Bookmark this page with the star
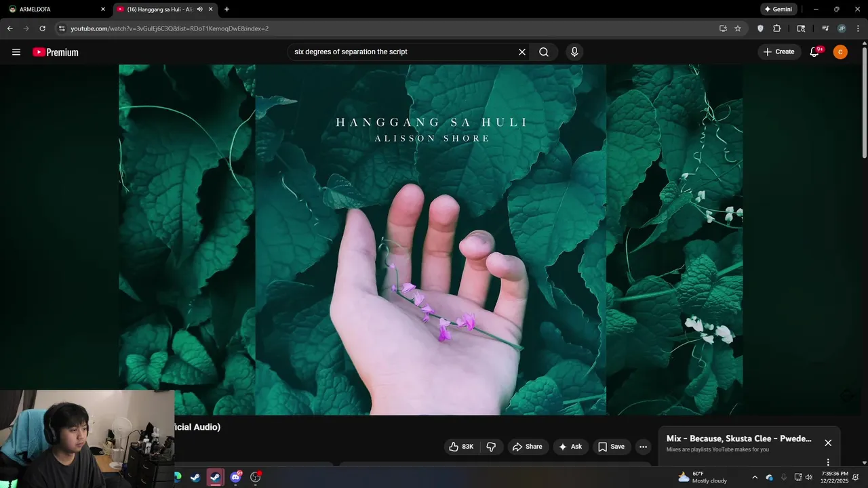This screenshot has width=868, height=488. [x=738, y=28]
